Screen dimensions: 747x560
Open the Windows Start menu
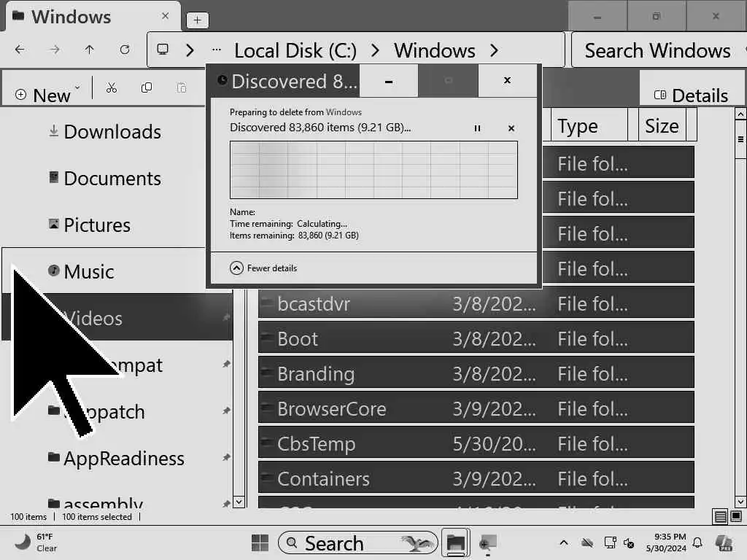point(260,542)
